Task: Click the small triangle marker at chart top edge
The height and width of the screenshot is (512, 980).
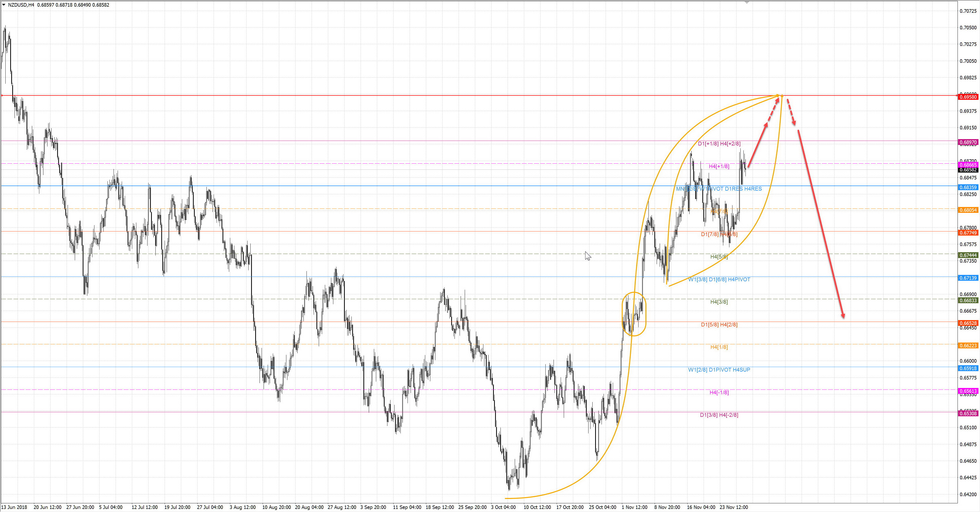Action: [747, 2]
